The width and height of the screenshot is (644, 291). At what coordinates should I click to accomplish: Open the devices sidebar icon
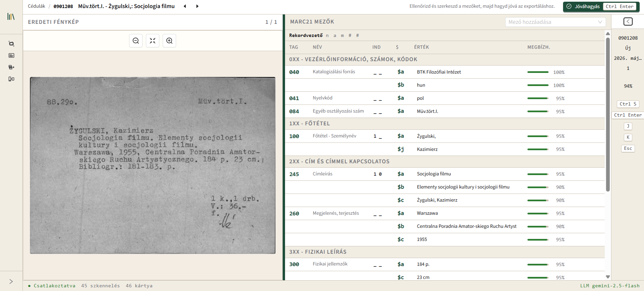11,79
